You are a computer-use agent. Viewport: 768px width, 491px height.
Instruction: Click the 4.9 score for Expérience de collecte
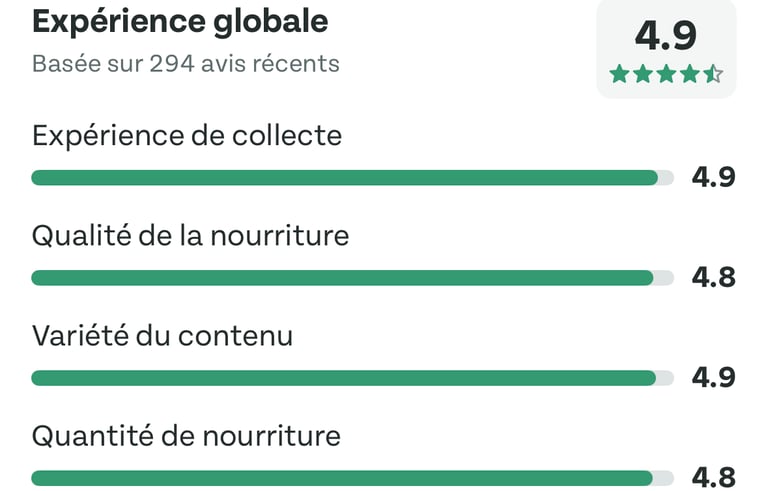pos(714,178)
